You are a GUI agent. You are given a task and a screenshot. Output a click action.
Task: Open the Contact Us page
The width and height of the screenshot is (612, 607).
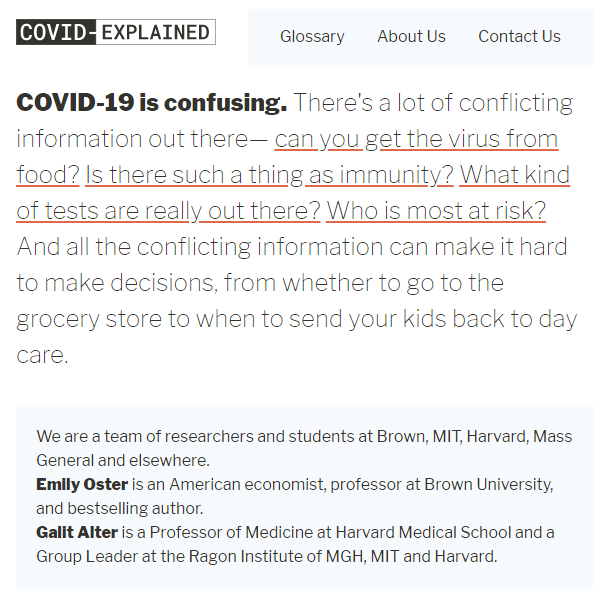519,36
